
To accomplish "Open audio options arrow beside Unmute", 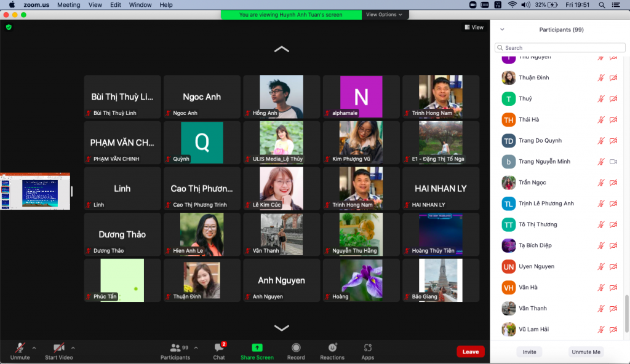I will 34,347.
